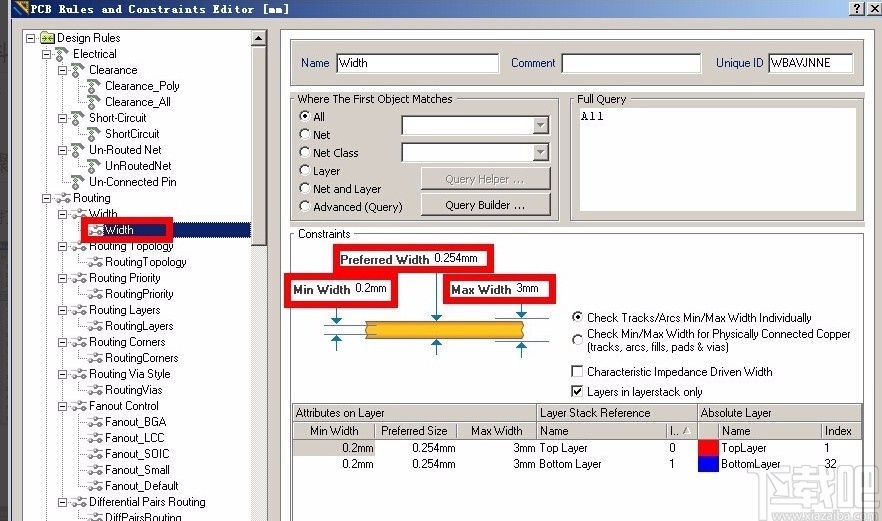Screen dimensions: 882x521
Task: Click the Min Width 0.2mm value
Action: [371, 289]
